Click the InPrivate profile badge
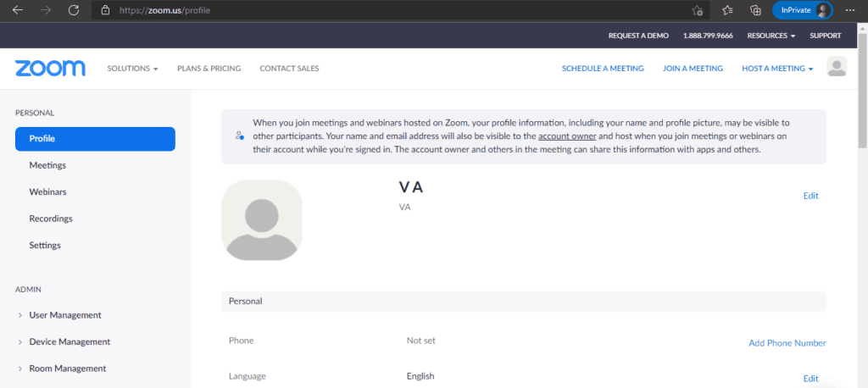Image resolution: width=868 pixels, height=388 pixels. 802,10
